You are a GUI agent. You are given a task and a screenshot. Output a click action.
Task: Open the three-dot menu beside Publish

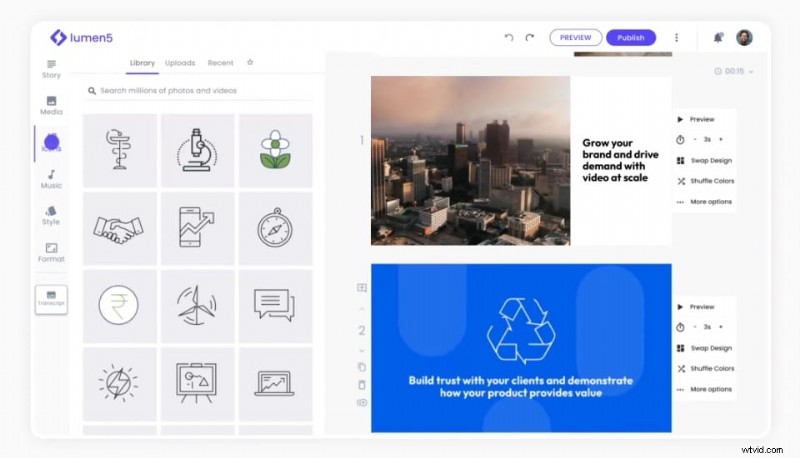(x=676, y=38)
